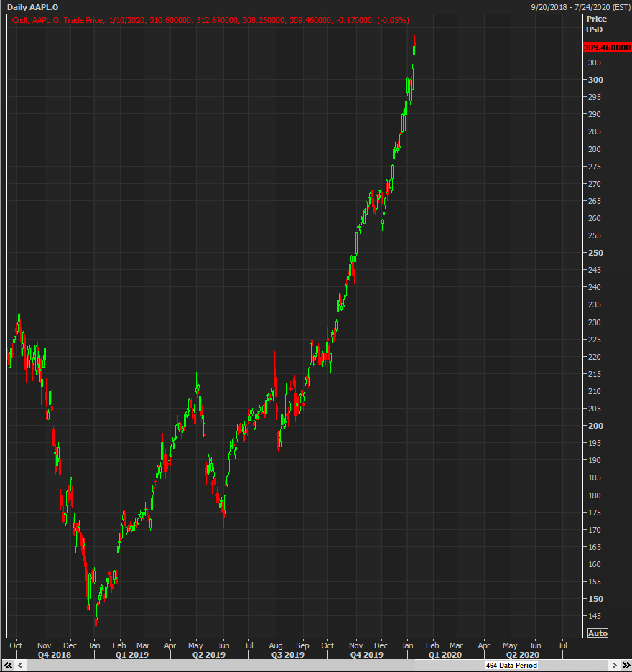Select the red 309.460000 last price tag
The height and width of the screenshot is (672, 632).
click(607, 47)
